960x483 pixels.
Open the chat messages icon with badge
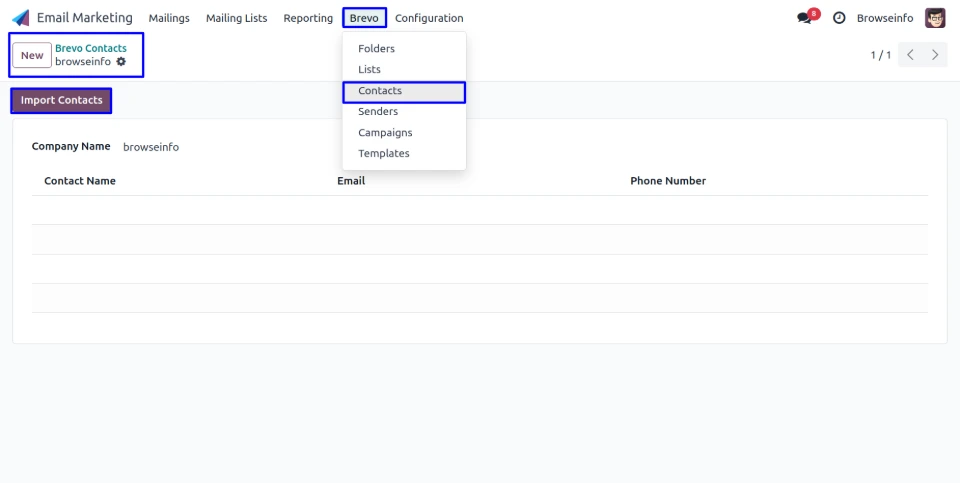[805, 18]
